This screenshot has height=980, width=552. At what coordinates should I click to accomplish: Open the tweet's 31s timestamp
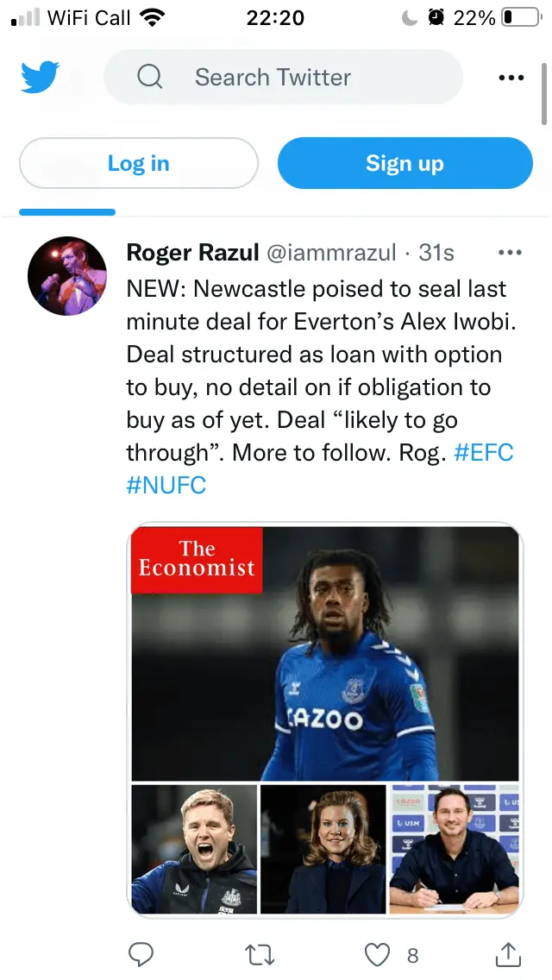click(x=436, y=253)
